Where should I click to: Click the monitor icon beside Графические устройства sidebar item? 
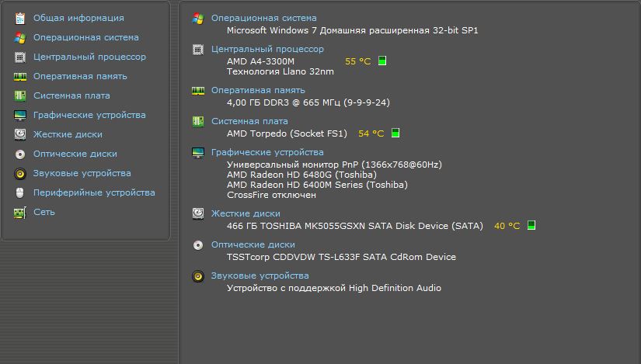(20, 115)
